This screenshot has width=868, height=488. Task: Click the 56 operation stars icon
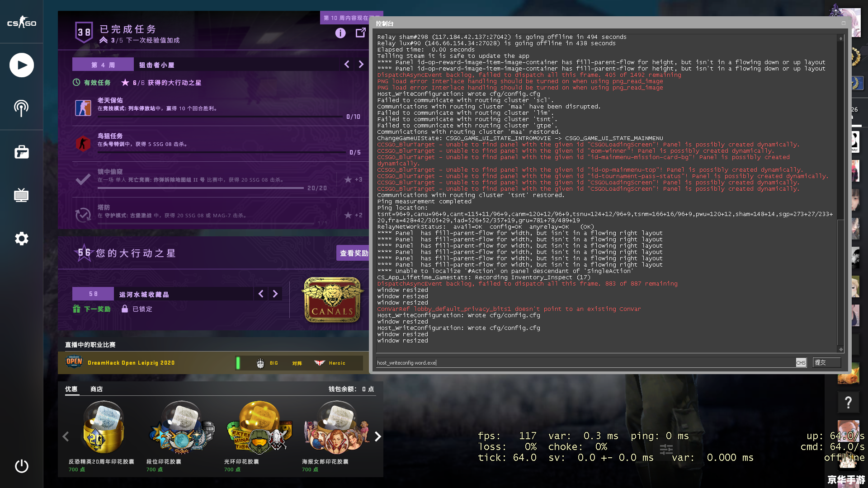pyautogui.click(x=84, y=253)
